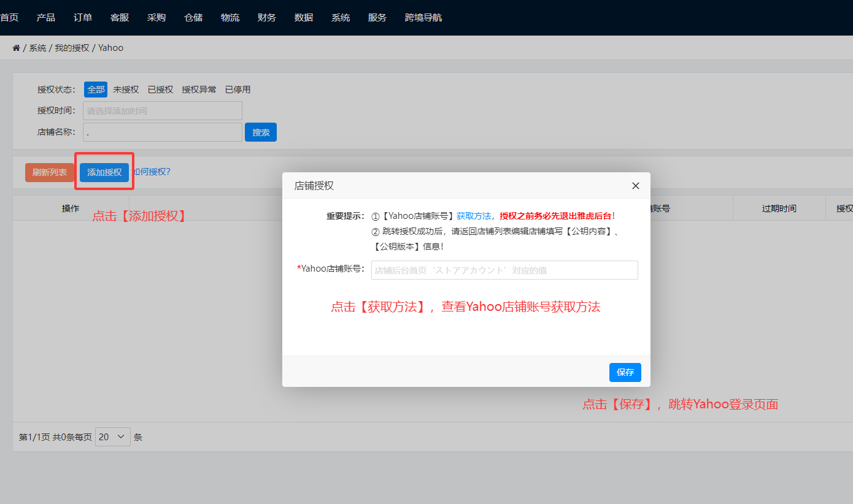Filter by 已授权 status

(x=160, y=90)
